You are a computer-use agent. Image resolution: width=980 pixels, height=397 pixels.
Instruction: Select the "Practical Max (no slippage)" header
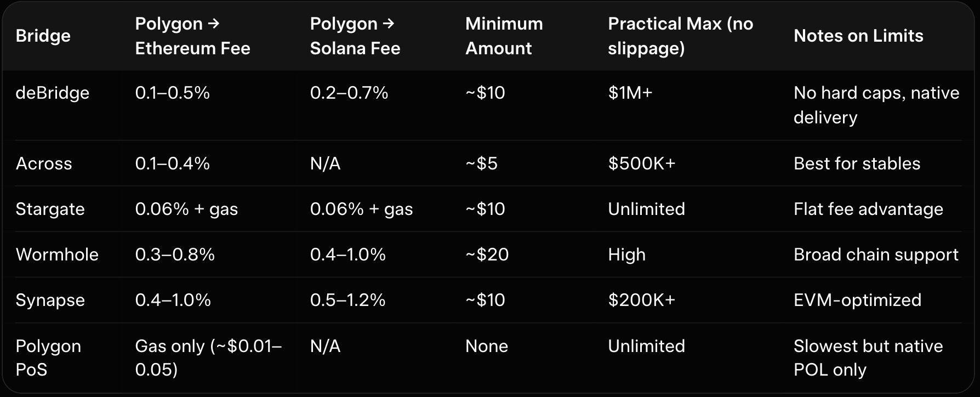tap(680, 36)
